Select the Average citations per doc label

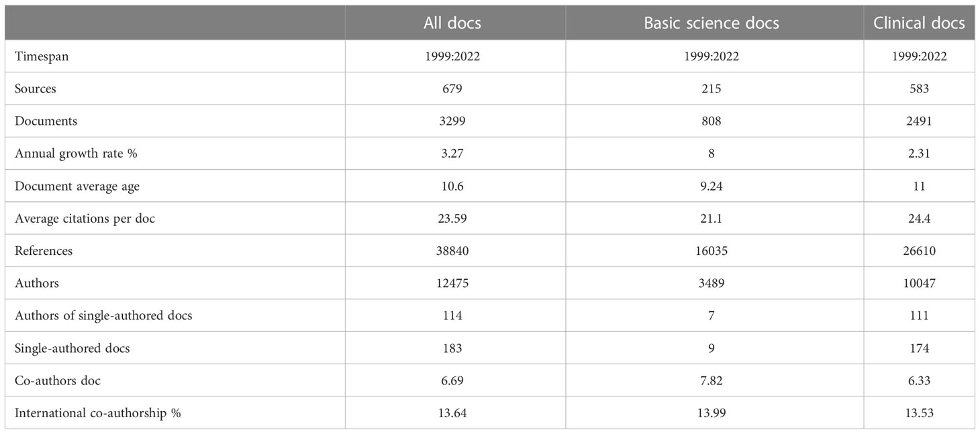(85, 218)
